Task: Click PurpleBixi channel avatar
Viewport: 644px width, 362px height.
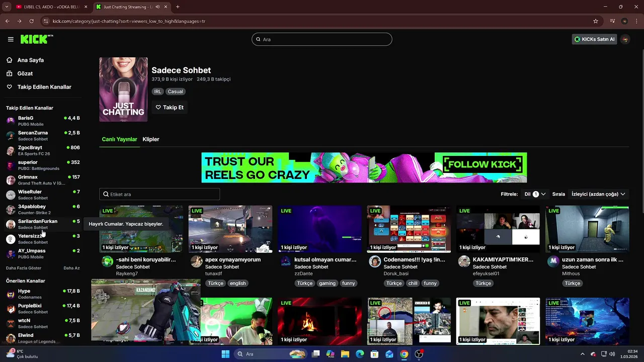Action: pos(11,309)
